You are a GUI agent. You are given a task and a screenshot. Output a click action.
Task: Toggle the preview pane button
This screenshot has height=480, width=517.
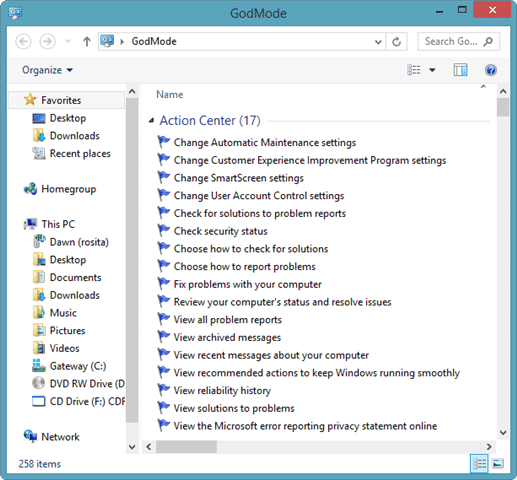tap(460, 70)
